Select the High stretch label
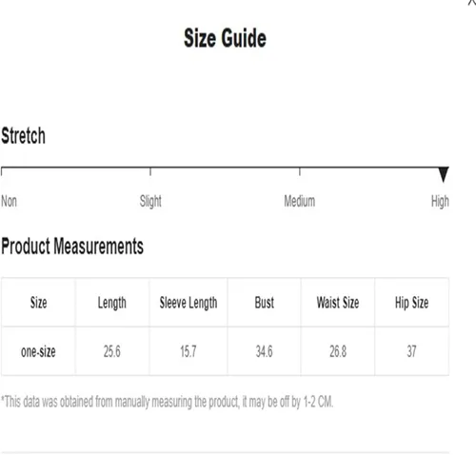The width and height of the screenshot is (476, 455). point(440,202)
